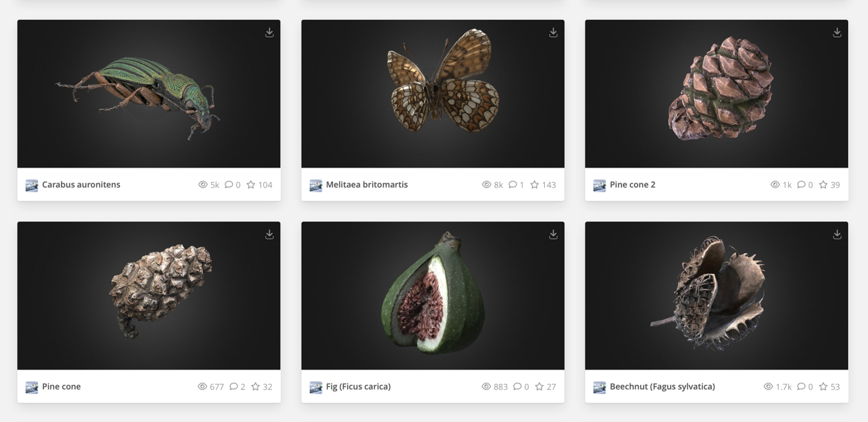Screen dimensions: 868x422
Task: Open the green beetle model thumbnail
Action: pyautogui.click(x=149, y=94)
